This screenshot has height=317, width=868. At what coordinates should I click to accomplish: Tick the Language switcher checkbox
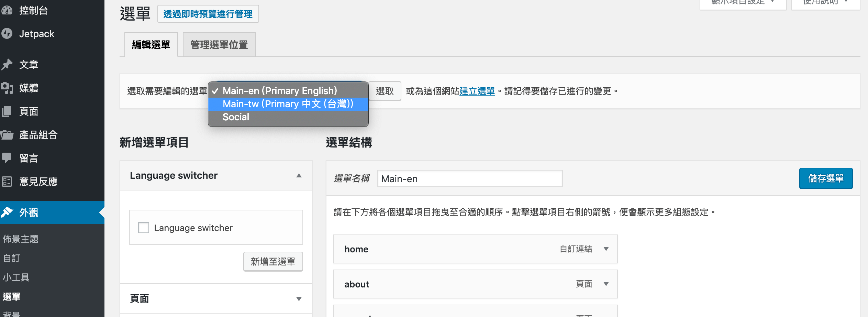pyautogui.click(x=143, y=228)
